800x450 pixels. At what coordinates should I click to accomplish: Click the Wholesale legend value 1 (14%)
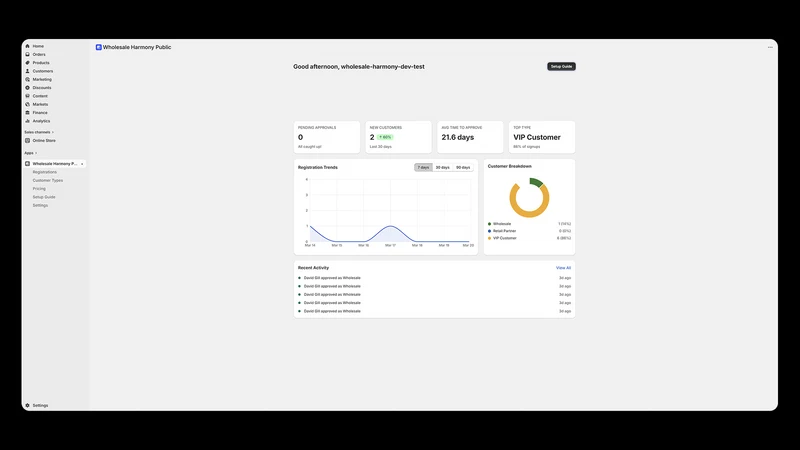click(x=564, y=224)
